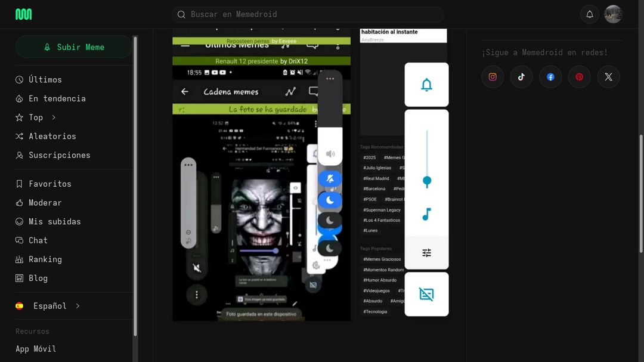The height and width of the screenshot is (362, 644).
Task: Open Moderar section
Action: coord(45,203)
